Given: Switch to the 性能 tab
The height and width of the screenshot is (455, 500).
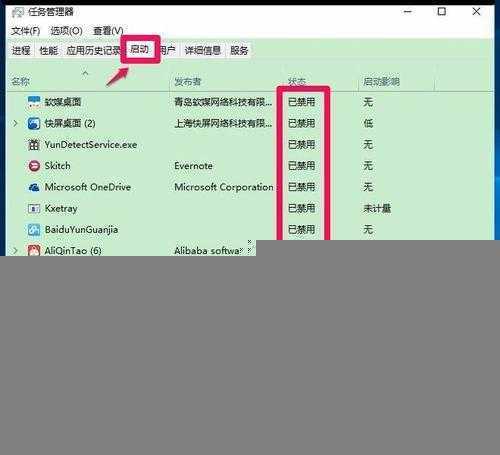Looking at the screenshot, I should 49,51.
